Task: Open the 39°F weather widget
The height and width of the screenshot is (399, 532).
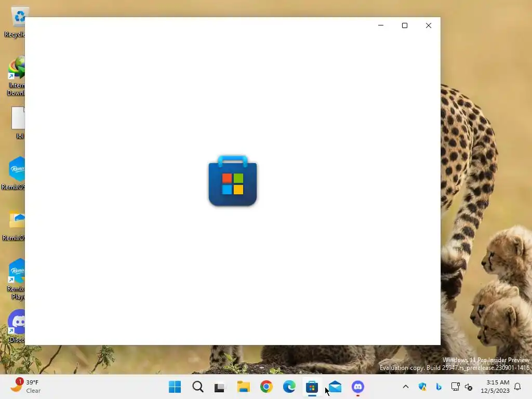Action: coord(26,387)
